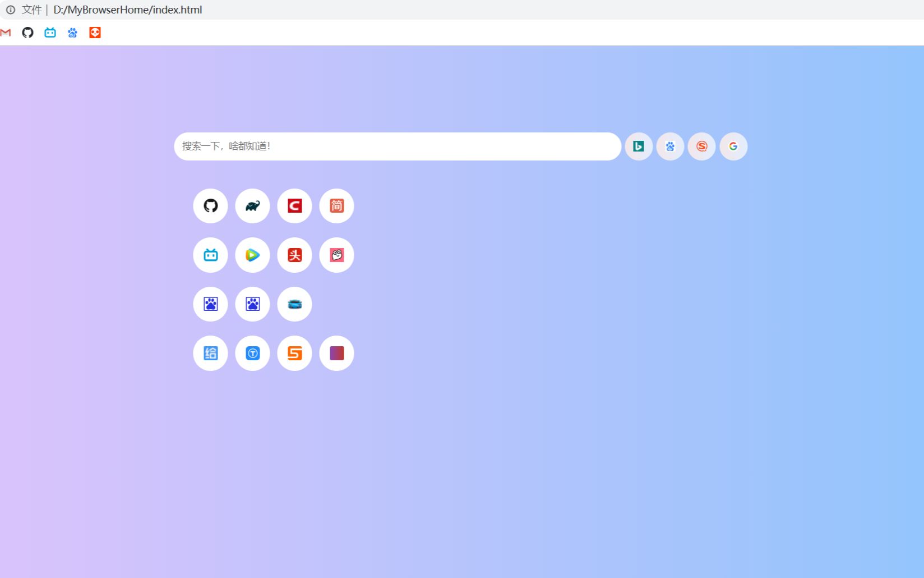The height and width of the screenshot is (578, 924).
Task: Open the Bilibili TV shortcut circle on page
Action: pos(210,255)
